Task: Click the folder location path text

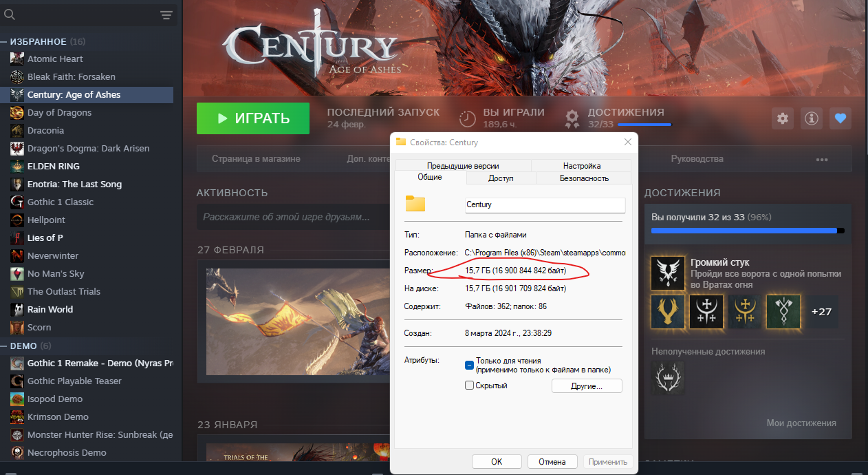Action: pyautogui.click(x=545, y=253)
